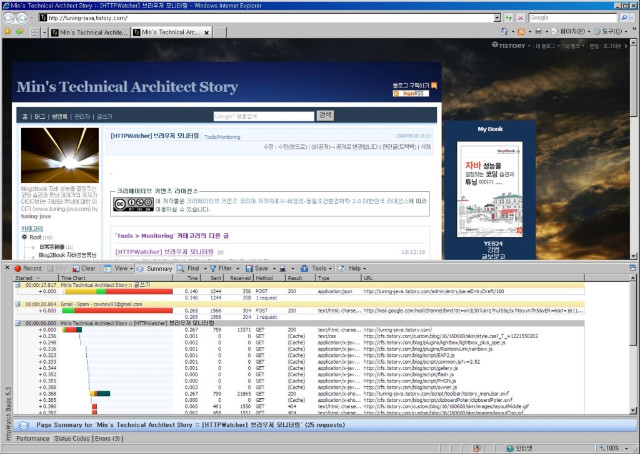
Task: Select the Performance summary tab
Action: click(x=33, y=438)
